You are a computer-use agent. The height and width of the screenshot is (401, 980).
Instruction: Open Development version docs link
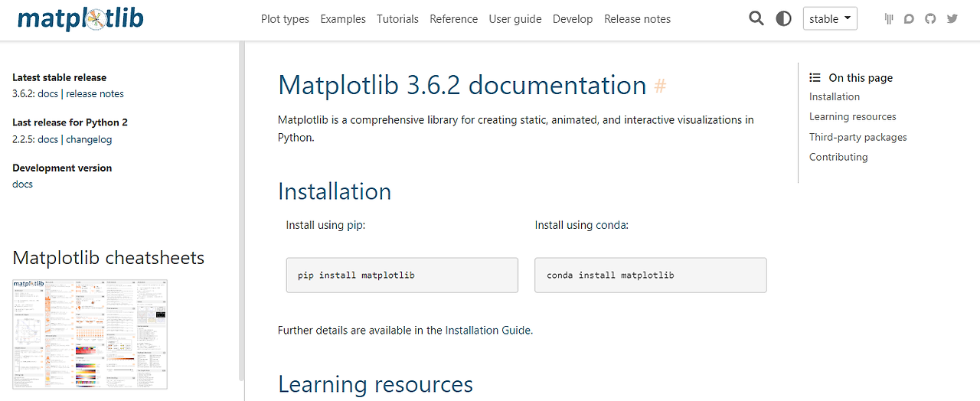22,184
